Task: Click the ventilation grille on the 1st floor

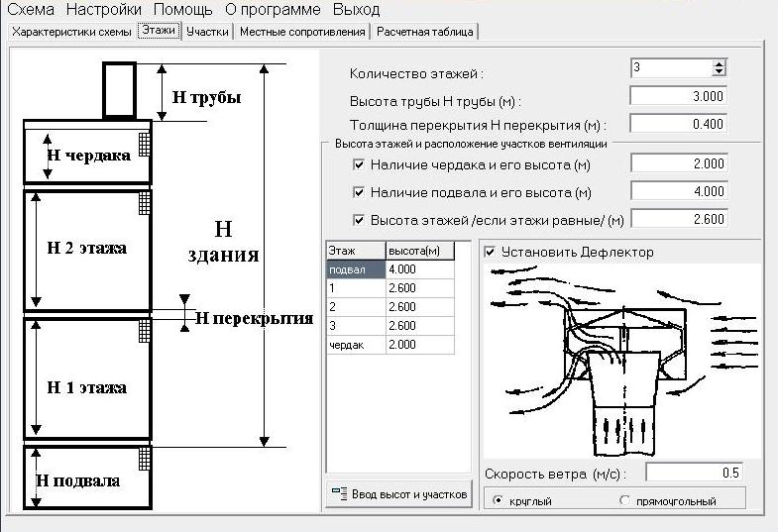Action: tap(144, 330)
